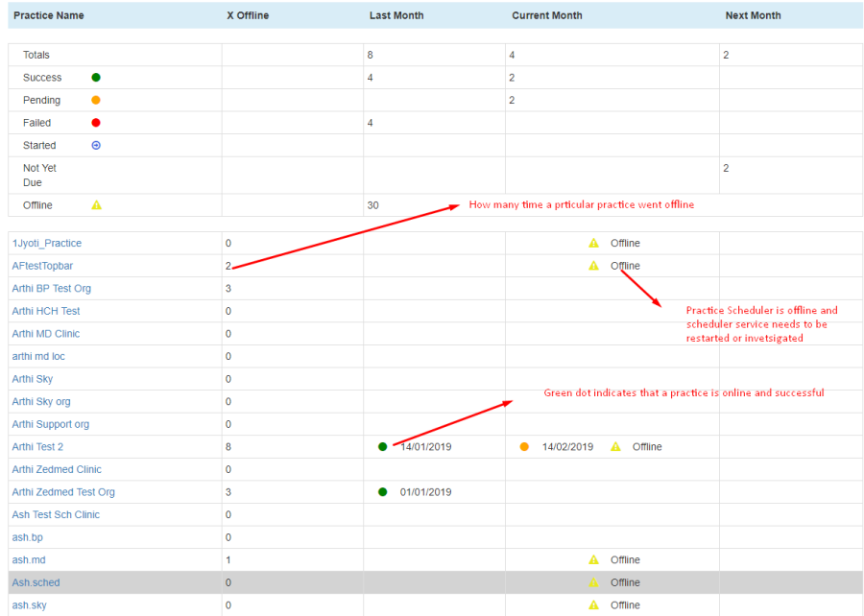Open arthi md loc link
The image size is (864, 616).
(x=38, y=356)
